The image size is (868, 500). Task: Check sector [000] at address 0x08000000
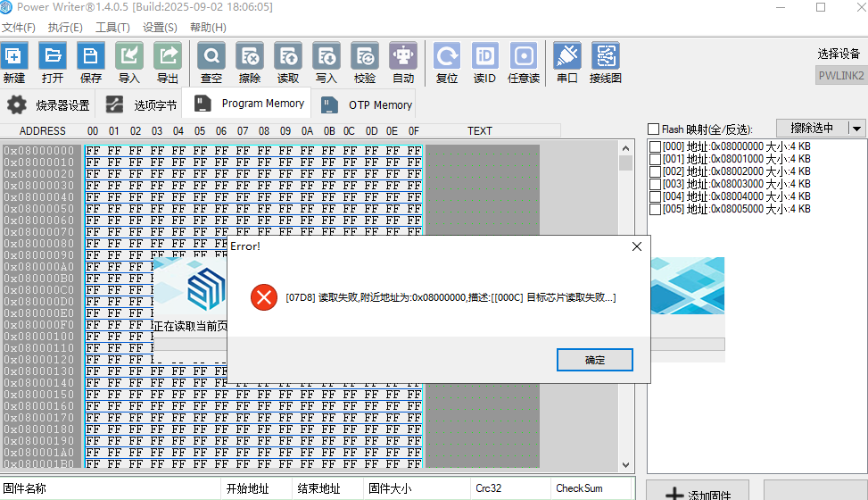pos(656,146)
